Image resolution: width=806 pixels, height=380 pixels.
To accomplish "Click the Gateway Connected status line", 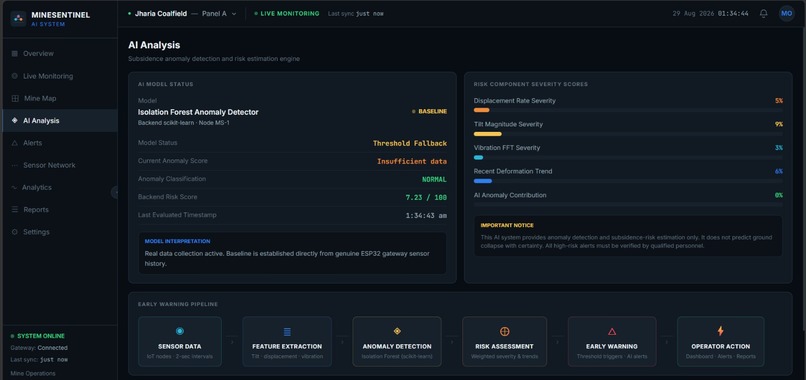I will [39, 348].
